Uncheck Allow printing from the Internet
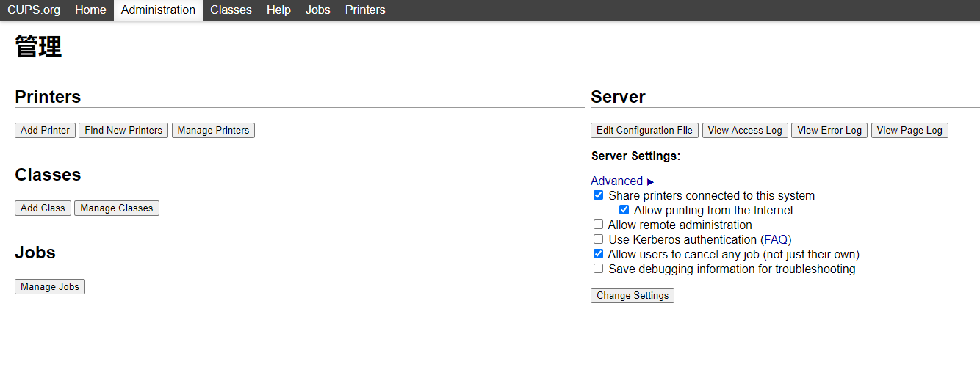This screenshot has width=980, height=381. (x=624, y=210)
